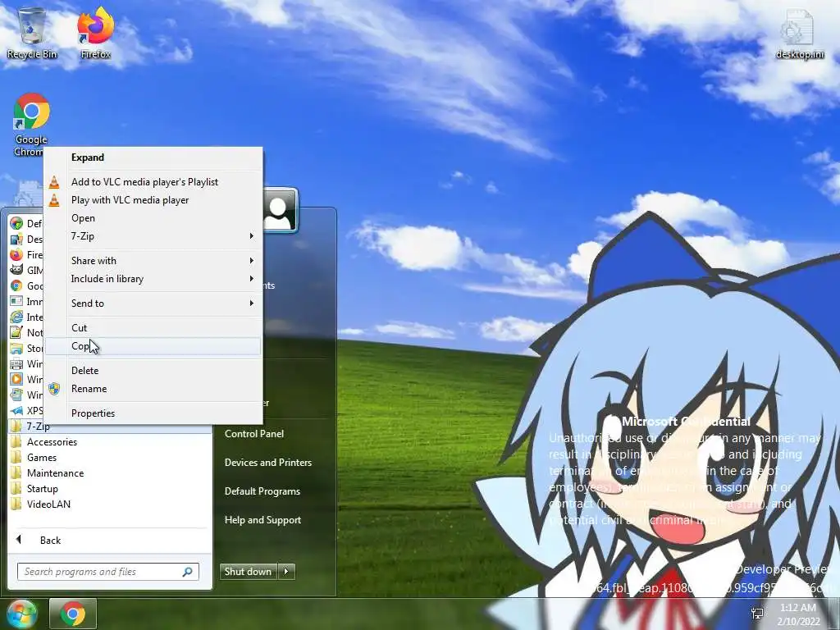Click the Shut down button
Image resolution: width=840 pixels, height=630 pixels.
click(x=248, y=572)
